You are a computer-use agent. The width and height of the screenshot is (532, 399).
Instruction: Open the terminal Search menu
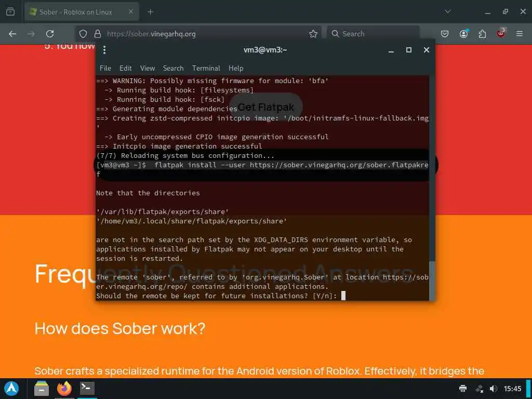click(x=173, y=68)
